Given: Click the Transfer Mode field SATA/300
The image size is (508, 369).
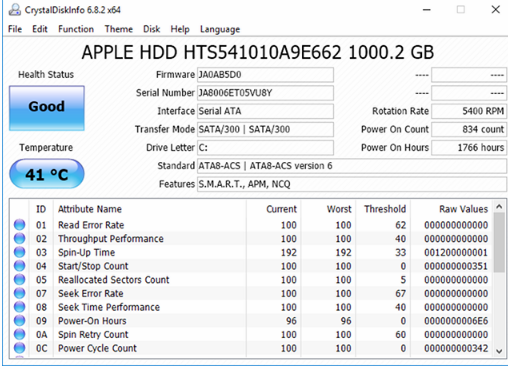Looking at the screenshot, I should click(265, 129).
